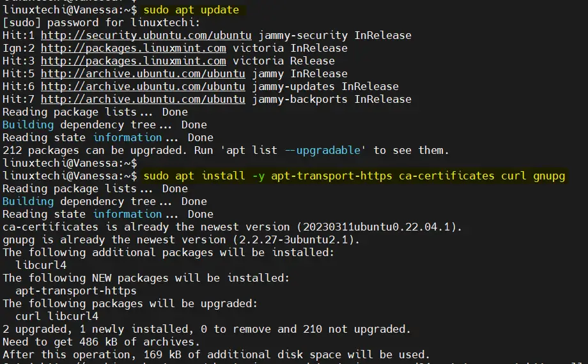Screen dimensions: 588x364
Task: Click the '--upgradable' option text
Action: tap(323, 150)
